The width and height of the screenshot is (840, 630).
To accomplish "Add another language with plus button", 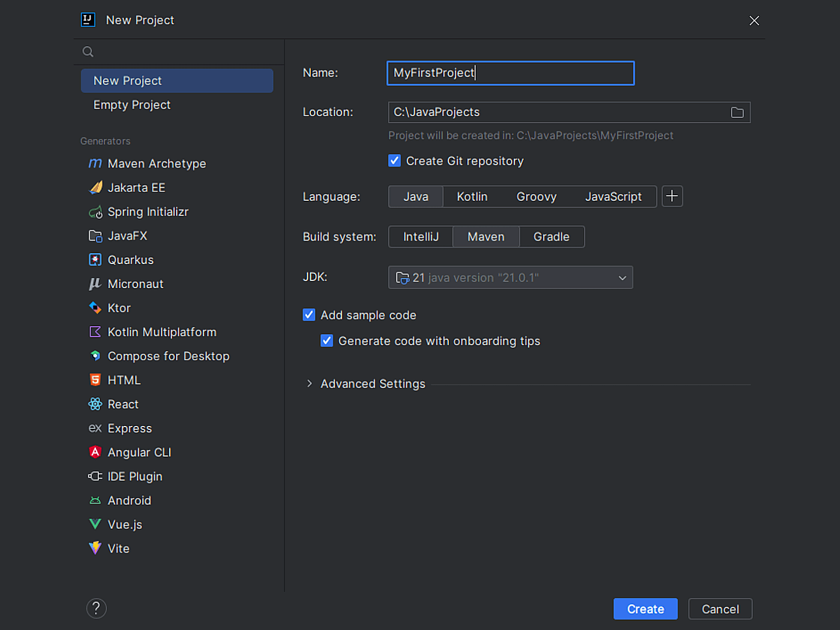I will 673,196.
